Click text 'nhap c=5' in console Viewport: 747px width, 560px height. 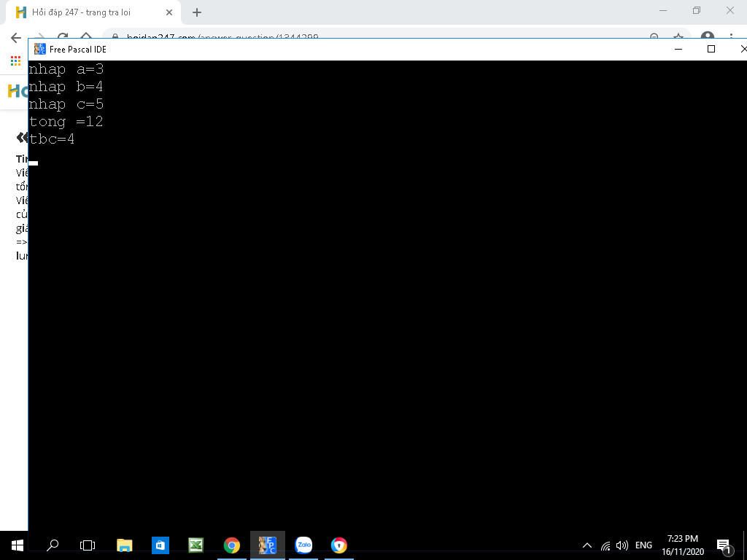click(66, 105)
